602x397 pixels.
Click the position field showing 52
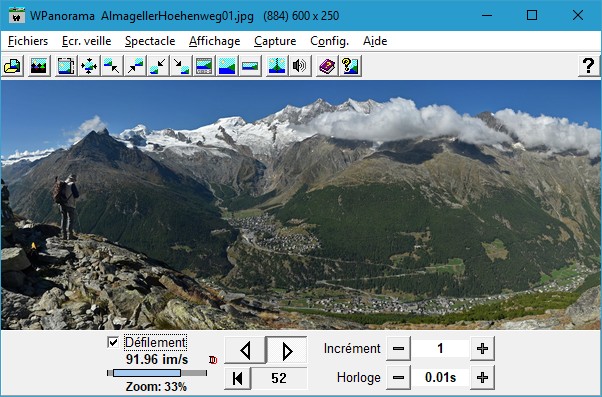pos(279,378)
